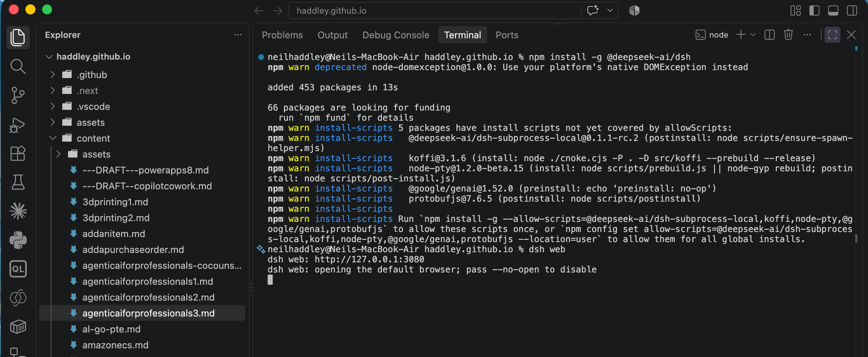Open the Source Control view
Screen dimensions: 868x357
18,95
